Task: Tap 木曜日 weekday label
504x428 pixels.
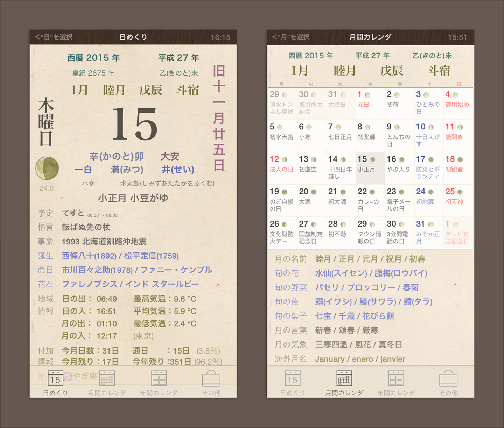Action: click(x=46, y=122)
